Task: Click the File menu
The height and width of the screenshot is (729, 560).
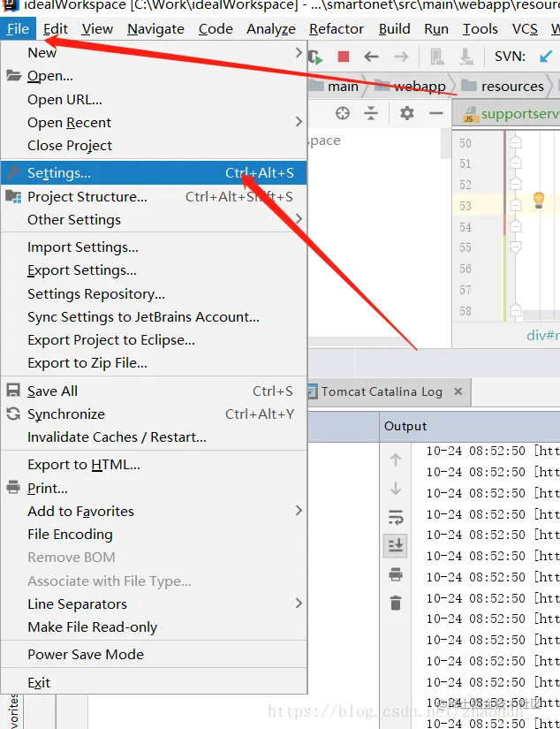Action: [19, 29]
